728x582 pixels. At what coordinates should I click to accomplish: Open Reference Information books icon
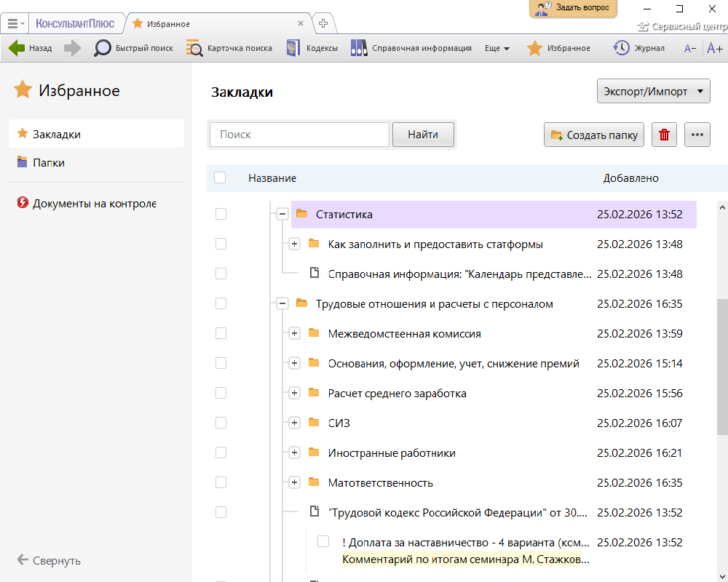click(x=359, y=48)
